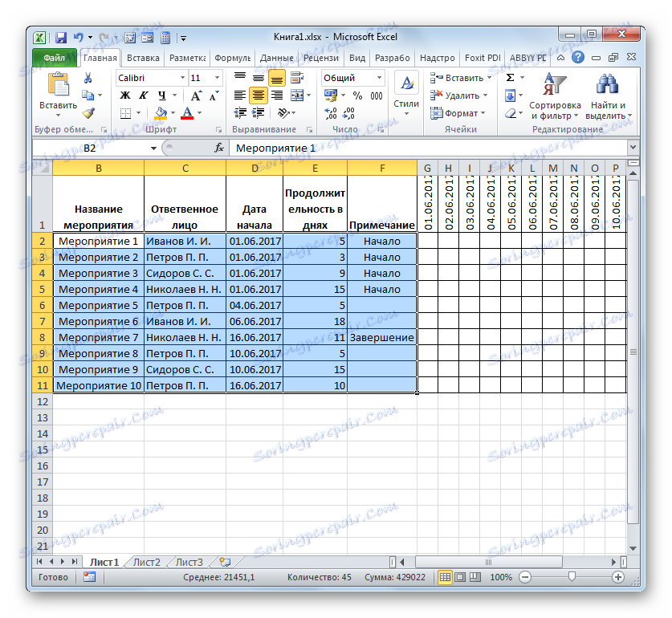Zoom out with minus button
Screen dimensions: 672x618
525,577
